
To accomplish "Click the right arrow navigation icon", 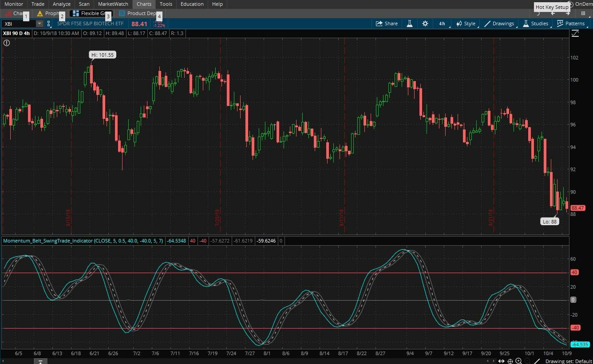I will (x=567, y=13).
